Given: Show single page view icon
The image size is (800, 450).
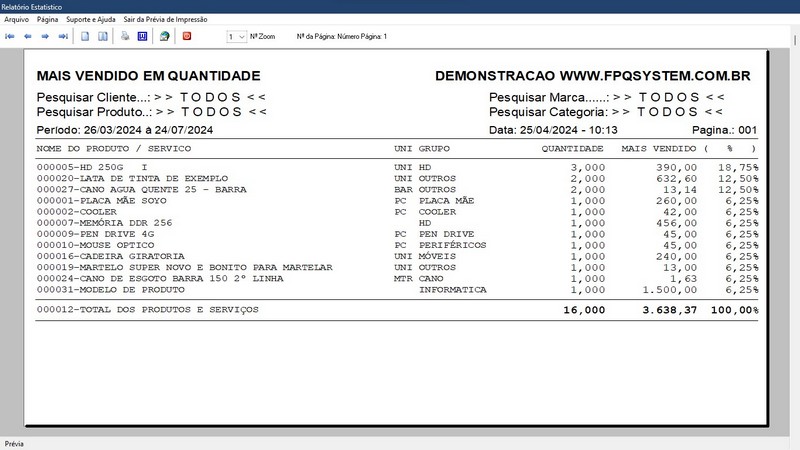Looking at the screenshot, I should 85,36.
